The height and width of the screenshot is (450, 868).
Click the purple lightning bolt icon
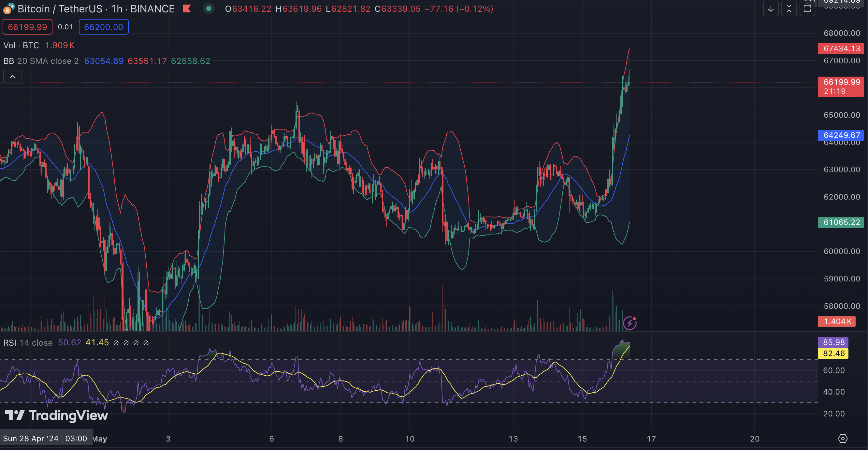[629, 323]
